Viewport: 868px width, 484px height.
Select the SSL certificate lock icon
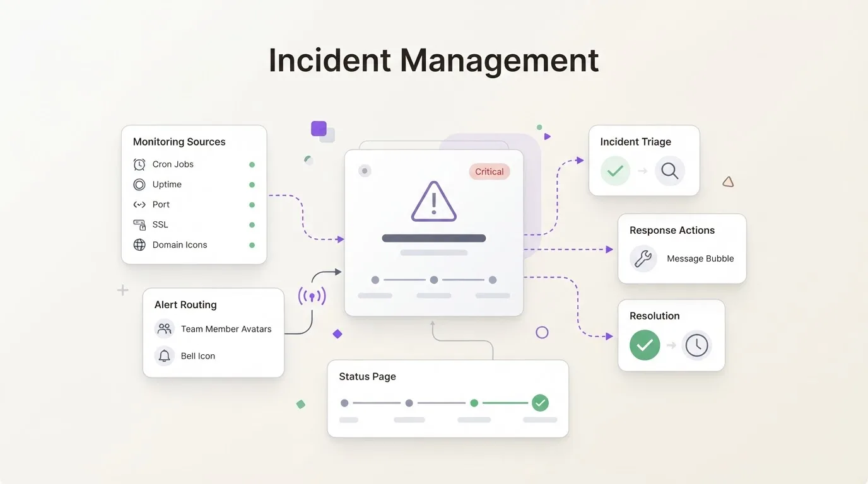coord(139,224)
